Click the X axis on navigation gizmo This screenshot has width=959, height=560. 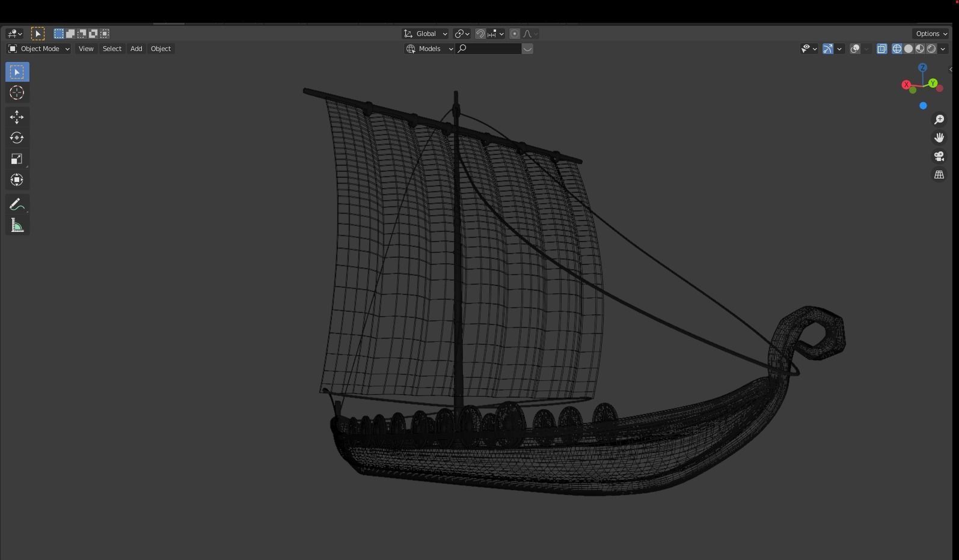point(906,85)
